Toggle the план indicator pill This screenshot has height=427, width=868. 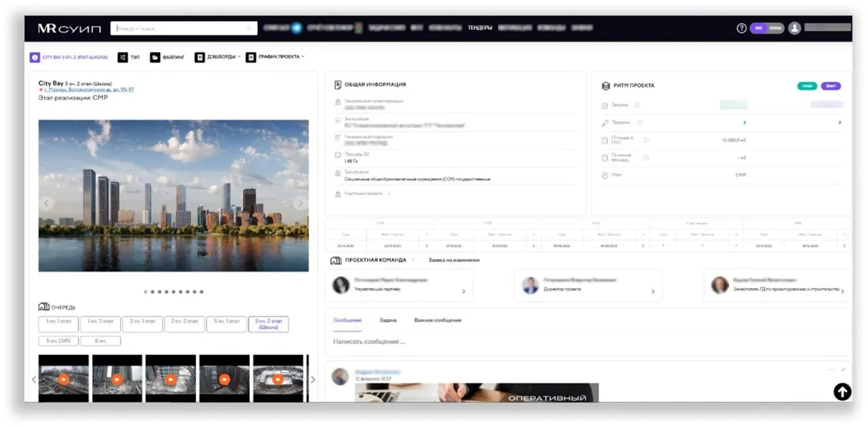coord(806,86)
